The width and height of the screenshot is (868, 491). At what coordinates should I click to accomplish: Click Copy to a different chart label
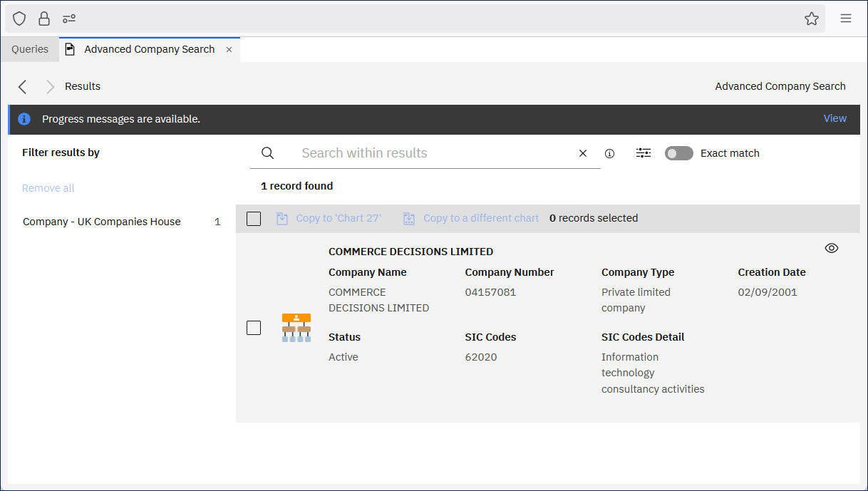481,218
